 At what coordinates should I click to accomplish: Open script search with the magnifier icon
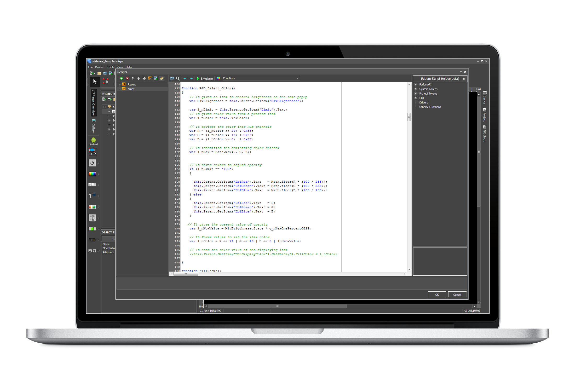pos(178,78)
